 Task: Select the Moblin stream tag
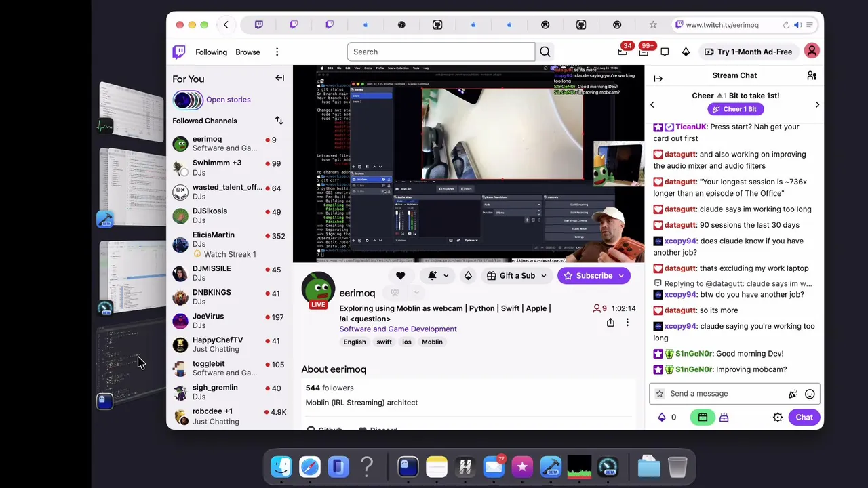[x=432, y=342]
